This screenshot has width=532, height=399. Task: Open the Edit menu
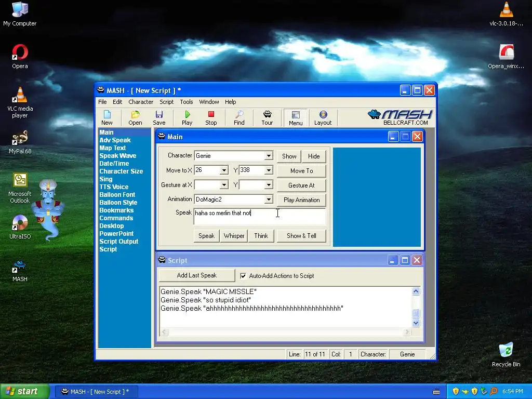(x=117, y=102)
